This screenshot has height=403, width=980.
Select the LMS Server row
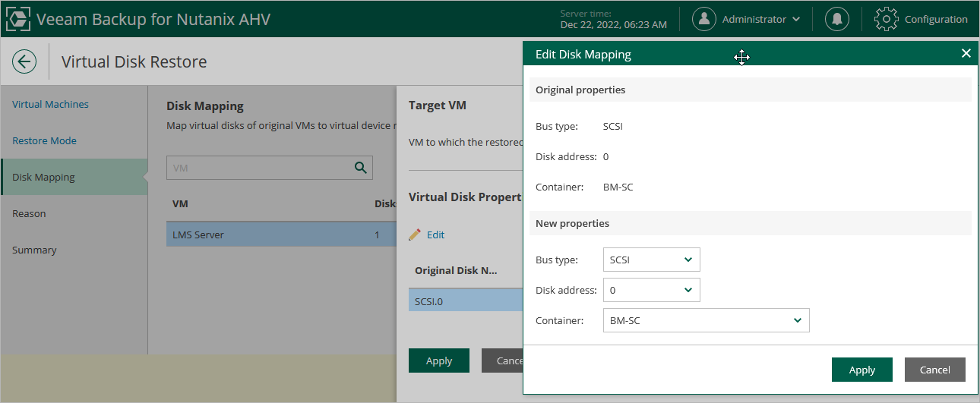(281, 235)
